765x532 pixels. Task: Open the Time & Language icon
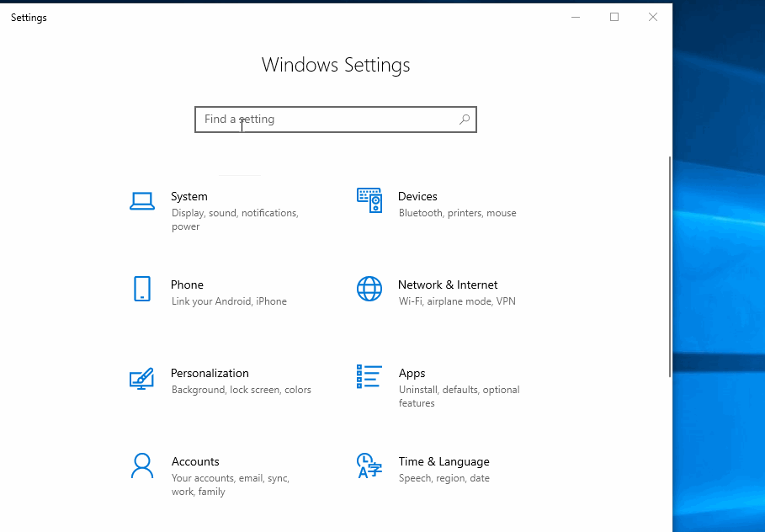[369, 465]
